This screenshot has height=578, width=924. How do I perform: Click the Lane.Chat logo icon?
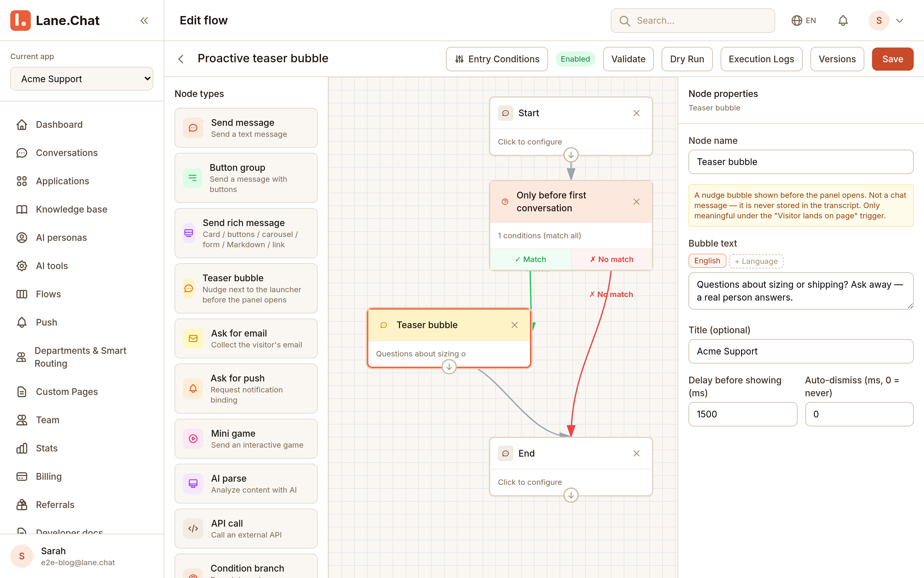tap(20, 20)
